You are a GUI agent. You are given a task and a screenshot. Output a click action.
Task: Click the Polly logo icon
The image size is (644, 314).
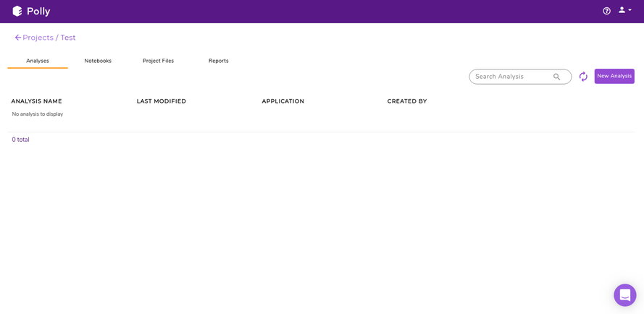17,12
